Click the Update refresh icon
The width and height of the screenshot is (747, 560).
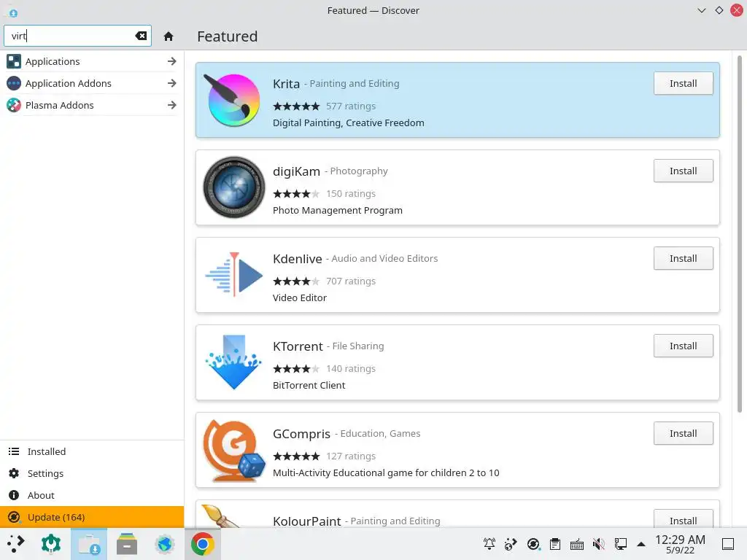coord(14,517)
